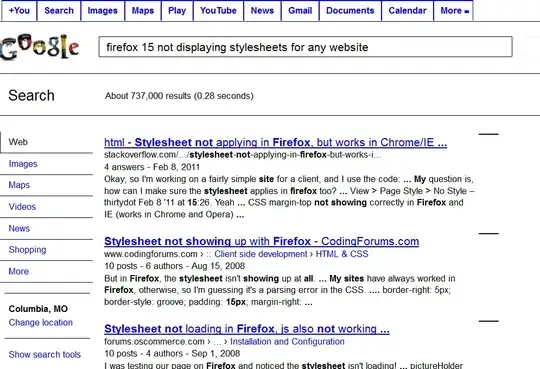Open the Documents tab

click(x=350, y=11)
